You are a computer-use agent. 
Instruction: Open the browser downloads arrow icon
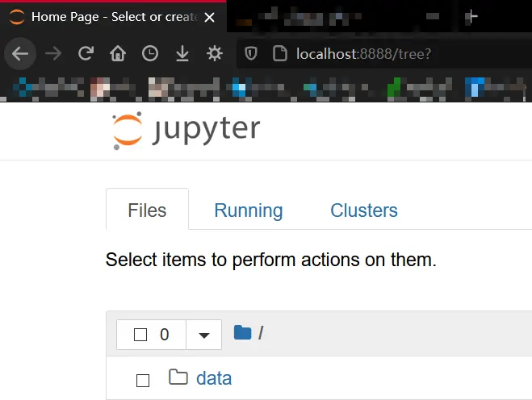(182, 54)
